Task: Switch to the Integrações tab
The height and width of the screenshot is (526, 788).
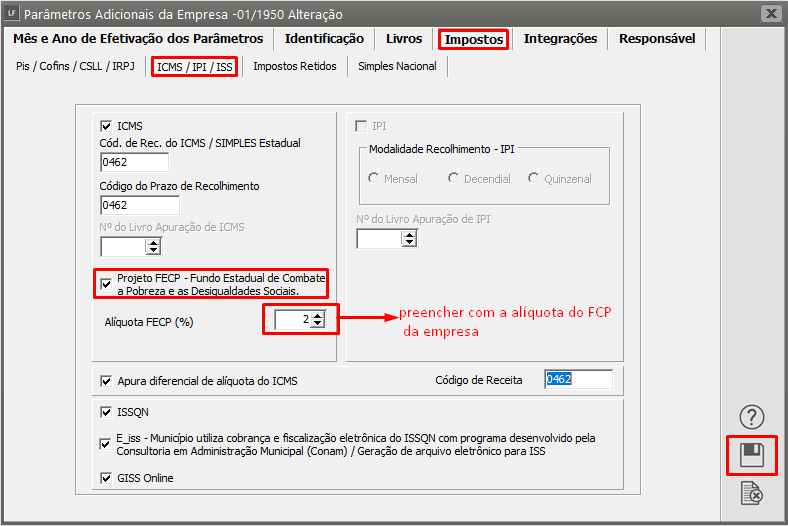Action: click(x=560, y=39)
